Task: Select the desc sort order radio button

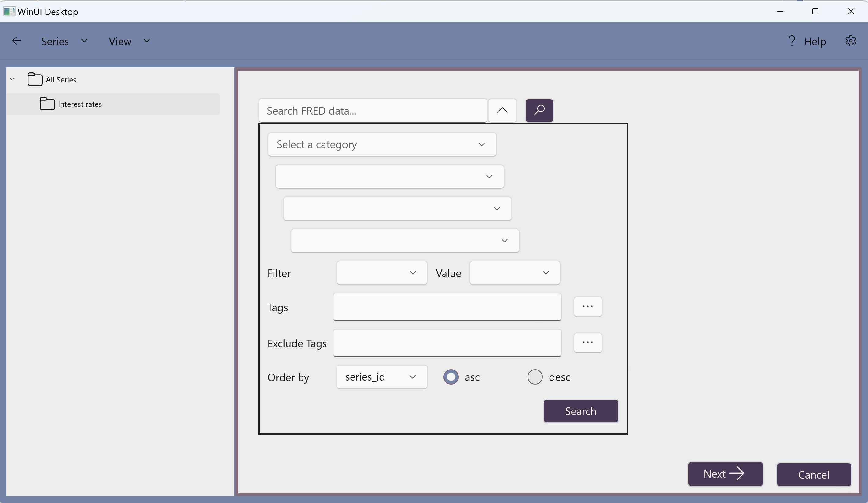Action: [x=535, y=377]
